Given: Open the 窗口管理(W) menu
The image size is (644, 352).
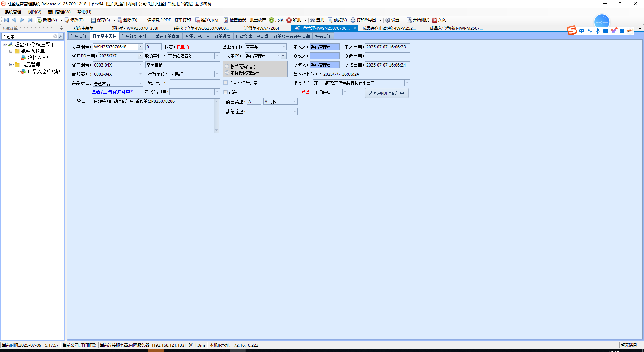Looking at the screenshot, I should point(59,12).
